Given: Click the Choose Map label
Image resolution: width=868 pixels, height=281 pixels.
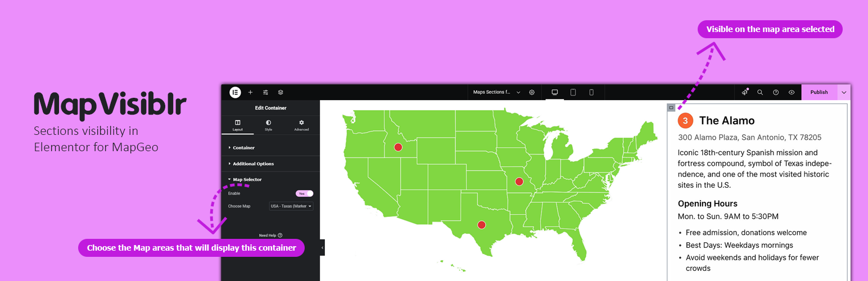Looking at the screenshot, I should (239, 206).
